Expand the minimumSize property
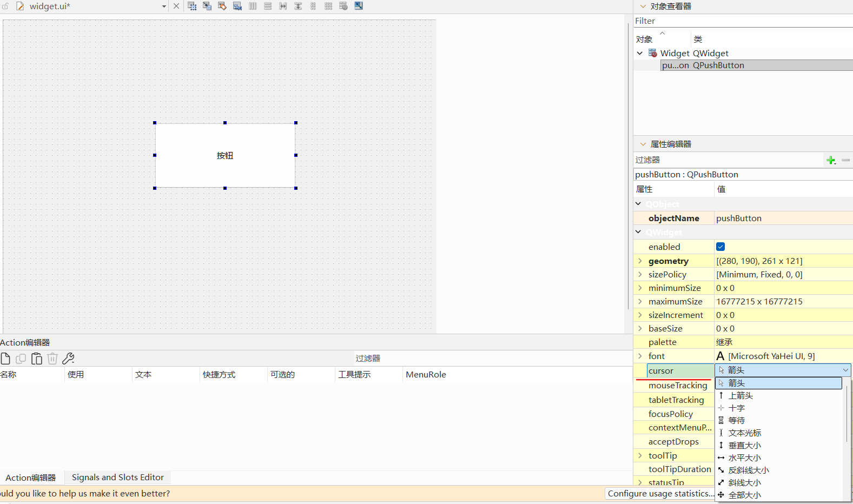This screenshot has width=853, height=504. pyautogui.click(x=640, y=288)
